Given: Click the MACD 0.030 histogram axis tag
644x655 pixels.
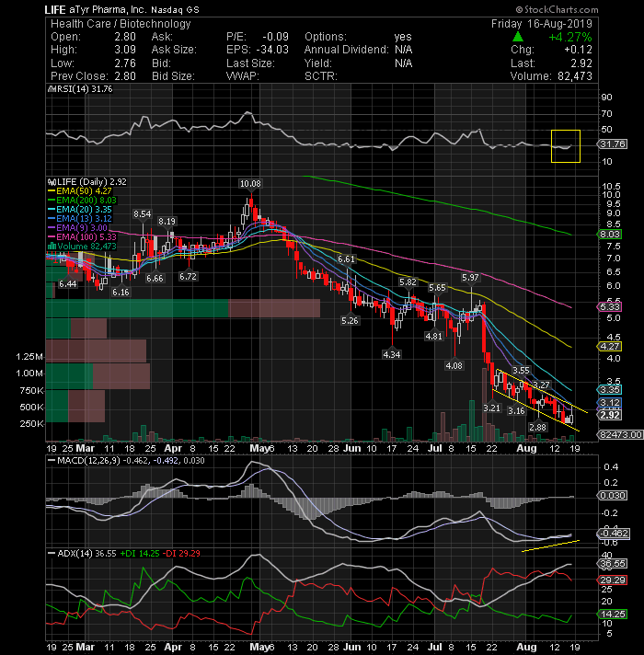Looking at the screenshot, I should (x=612, y=496).
